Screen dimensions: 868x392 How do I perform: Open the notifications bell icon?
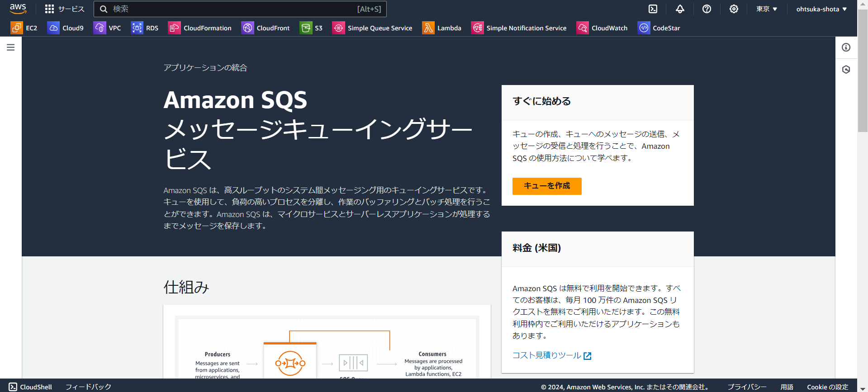(x=680, y=9)
